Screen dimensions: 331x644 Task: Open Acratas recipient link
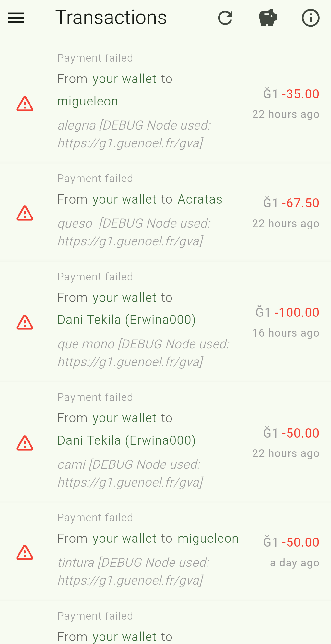(200, 199)
